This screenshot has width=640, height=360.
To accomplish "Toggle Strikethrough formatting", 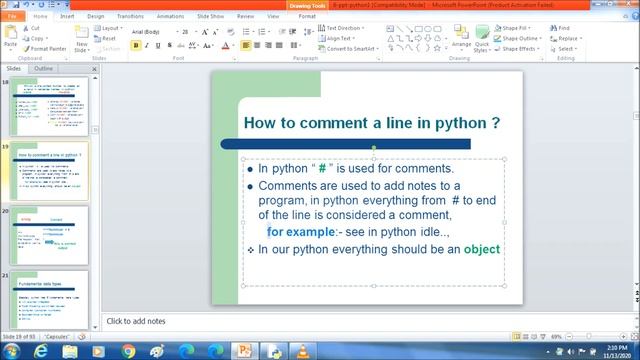I will pos(180,45).
